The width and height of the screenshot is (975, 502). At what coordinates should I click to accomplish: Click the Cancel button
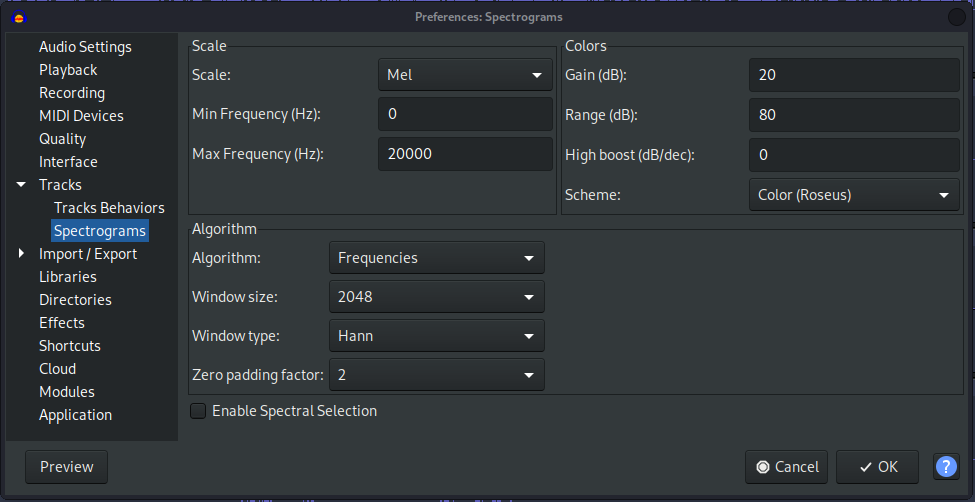coord(786,467)
